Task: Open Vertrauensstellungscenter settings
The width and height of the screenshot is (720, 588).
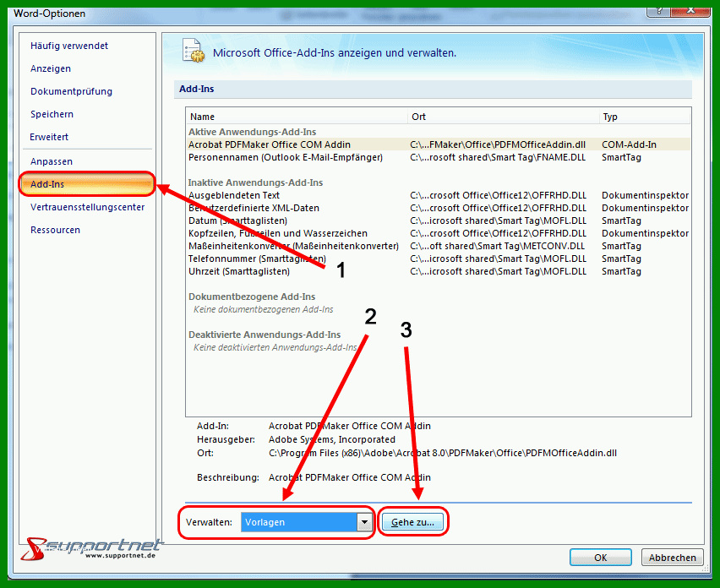Action: [87, 207]
